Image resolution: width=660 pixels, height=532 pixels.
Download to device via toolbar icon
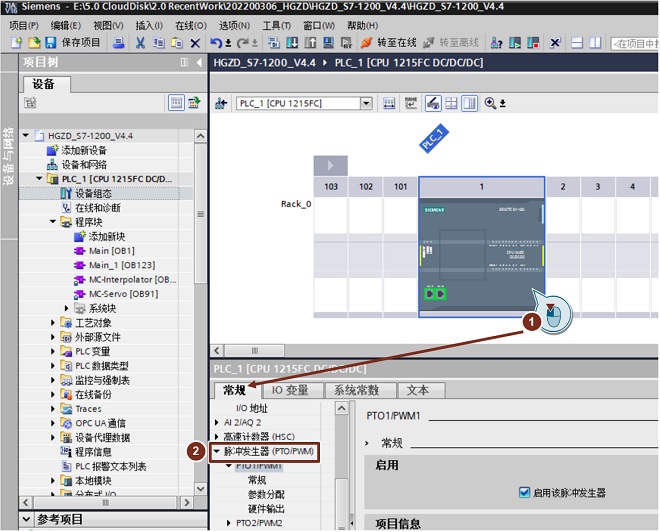pyautogui.click(x=292, y=43)
